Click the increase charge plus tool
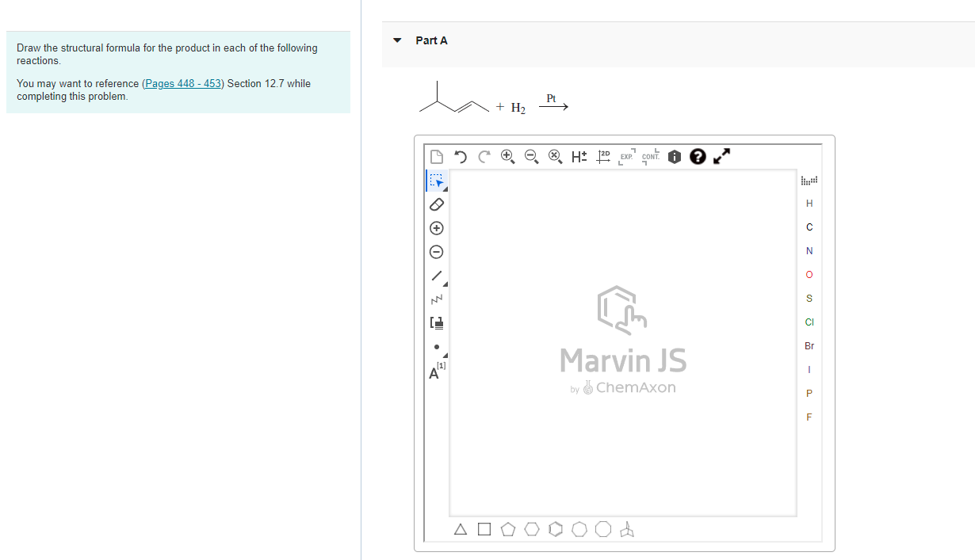The image size is (975, 560). coord(436,228)
